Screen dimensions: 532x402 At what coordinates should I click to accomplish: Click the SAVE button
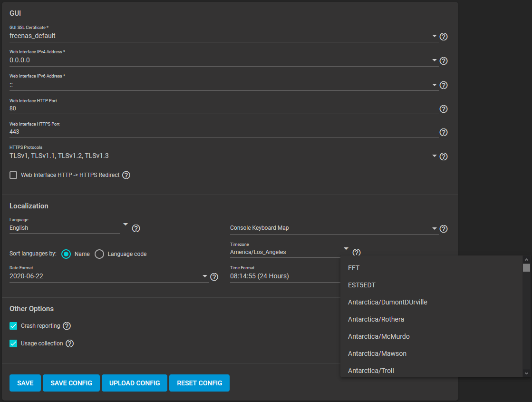[x=25, y=383]
